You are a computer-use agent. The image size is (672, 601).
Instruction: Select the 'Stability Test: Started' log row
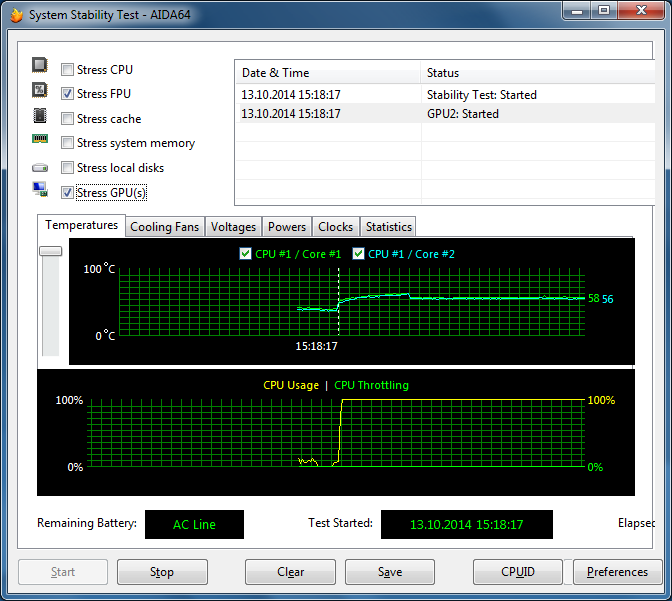point(446,94)
